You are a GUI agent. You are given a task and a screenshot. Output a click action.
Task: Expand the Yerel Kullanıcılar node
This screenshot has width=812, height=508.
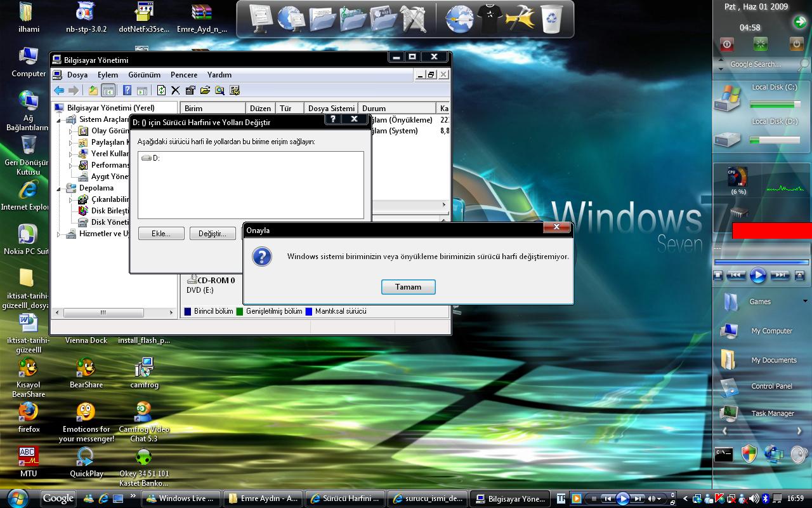(x=70, y=154)
